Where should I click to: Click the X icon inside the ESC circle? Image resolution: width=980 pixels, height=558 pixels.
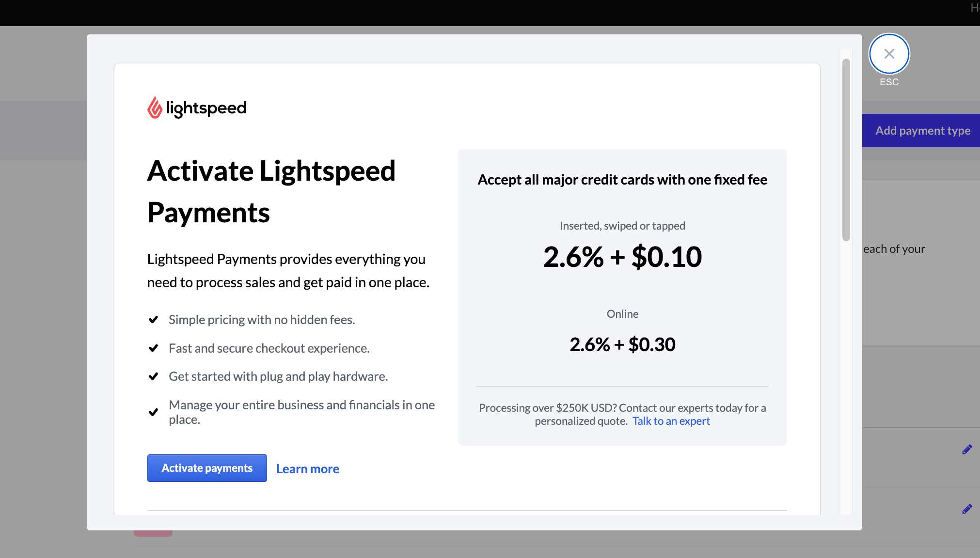(x=889, y=54)
